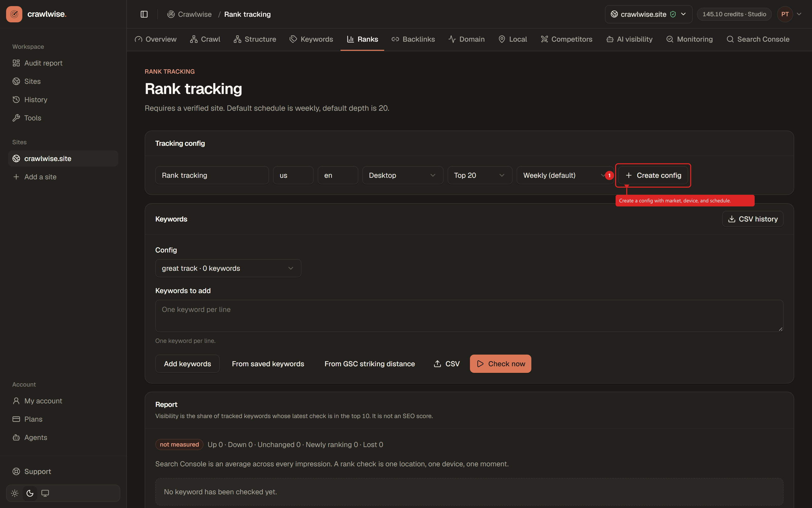Image resolution: width=812 pixels, height=508 pixels.
Task: Click the Rank tracking breadcrumb text
Action: click(x=247, y=14)
